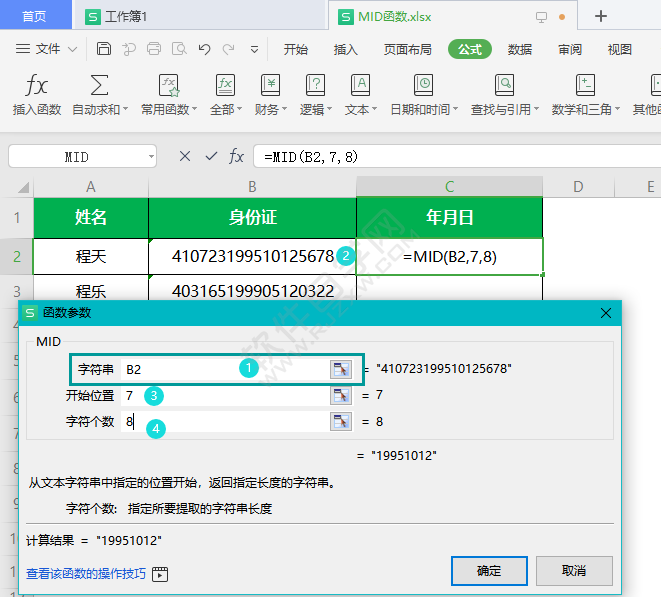Image resolution: width=661 pixels, height=597 pixels.
Task: Click the 字符串 input field containing B2
Action: (225, 369)
